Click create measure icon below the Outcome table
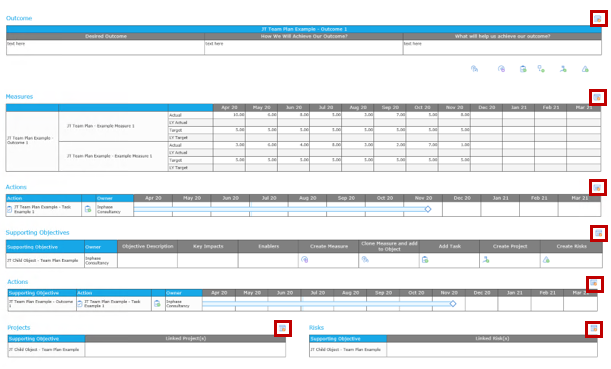611x369 pixels. (501, 69)
